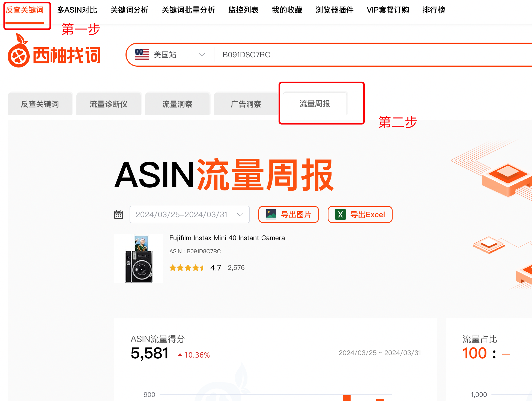Click the Excel icon in 导出Excel
This screenshot has width=532, height=401.
tap(340, 214)
